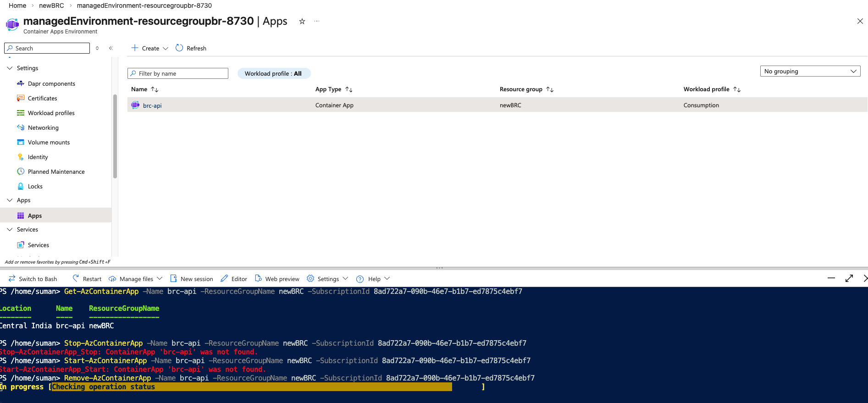
Task: Maximize the Cloud Shell panel
Action: coord(849,278)
